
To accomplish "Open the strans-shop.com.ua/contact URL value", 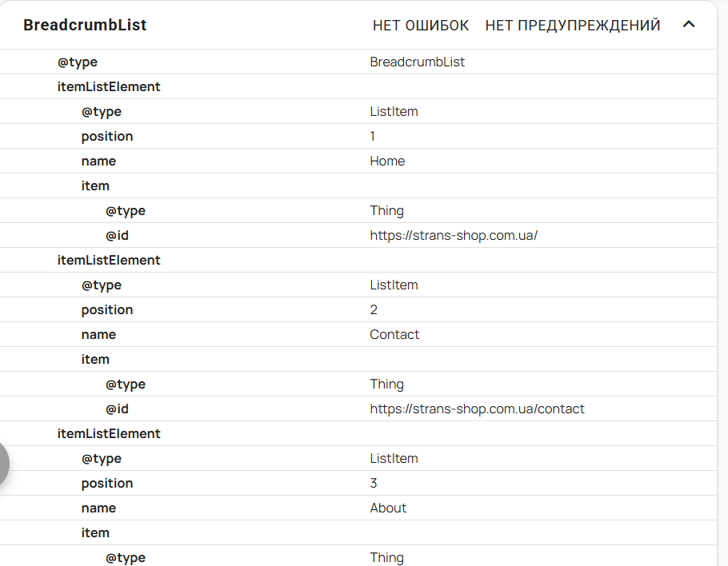I will click(x=477, y=409).
